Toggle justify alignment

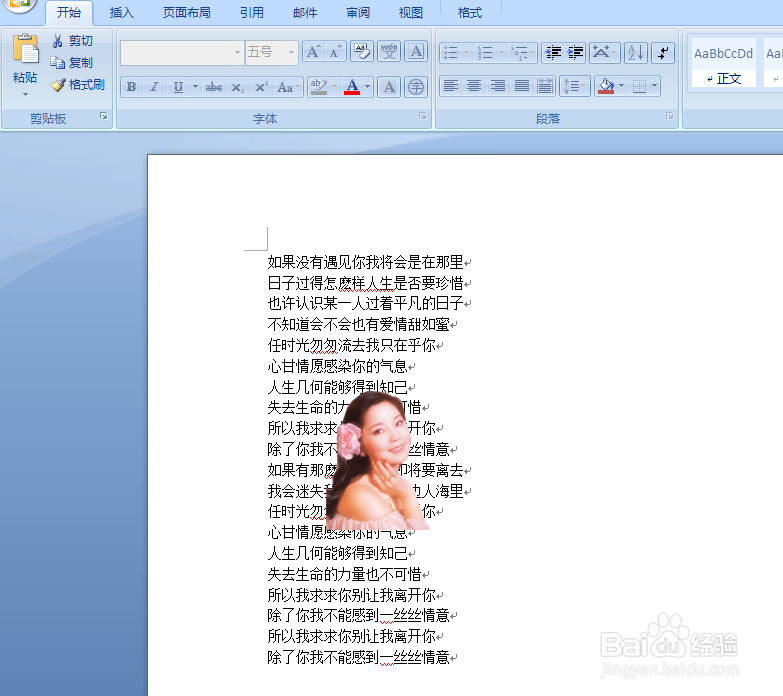521,86
